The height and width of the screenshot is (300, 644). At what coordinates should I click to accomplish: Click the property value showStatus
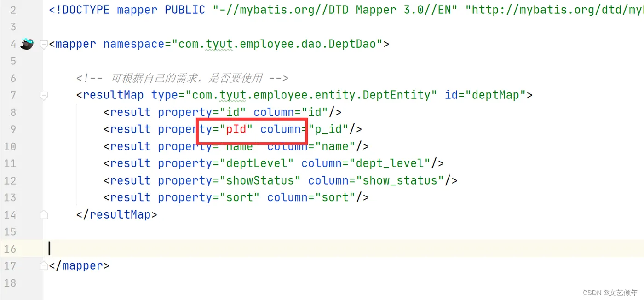coord(260,180)
